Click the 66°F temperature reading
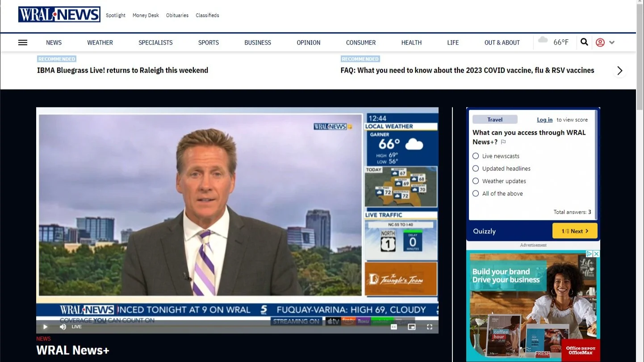This screenshot has height=362, width=644. coord(561,42)
